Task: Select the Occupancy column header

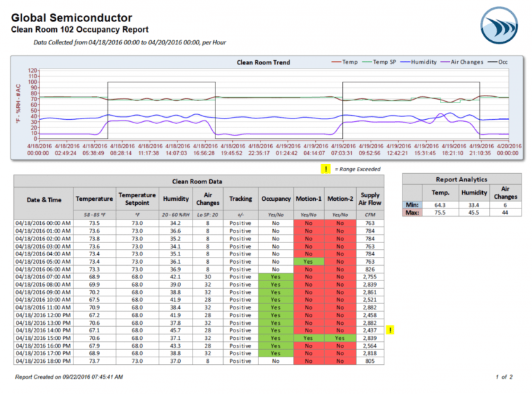Action: pyautogui.click(x=276, y=199)
